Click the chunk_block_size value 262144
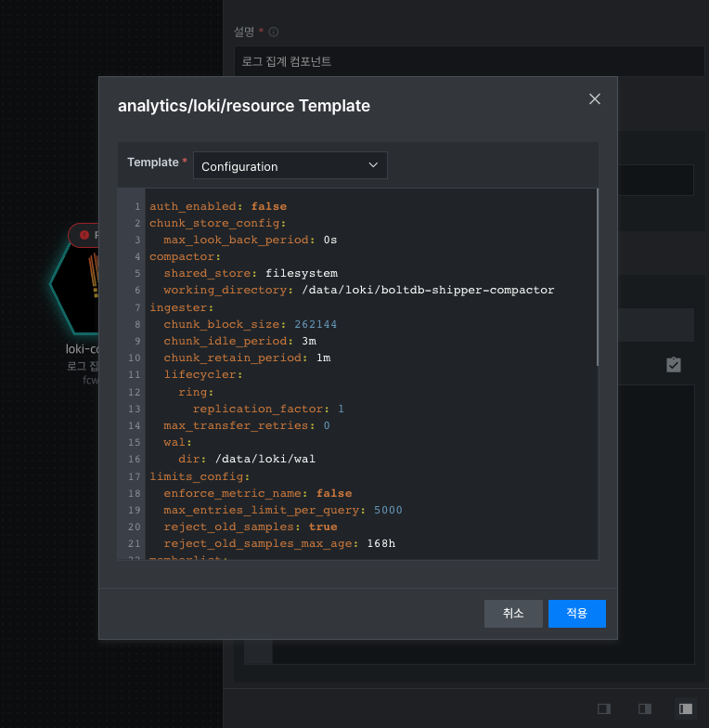This screenshot has width=709, height=728. click(x=316, y=324)
